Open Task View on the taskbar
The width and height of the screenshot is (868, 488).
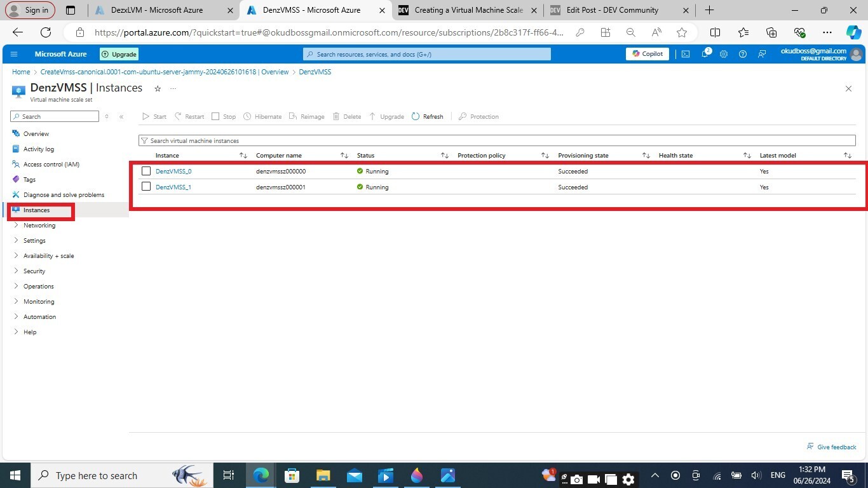[x=229, y=475]
